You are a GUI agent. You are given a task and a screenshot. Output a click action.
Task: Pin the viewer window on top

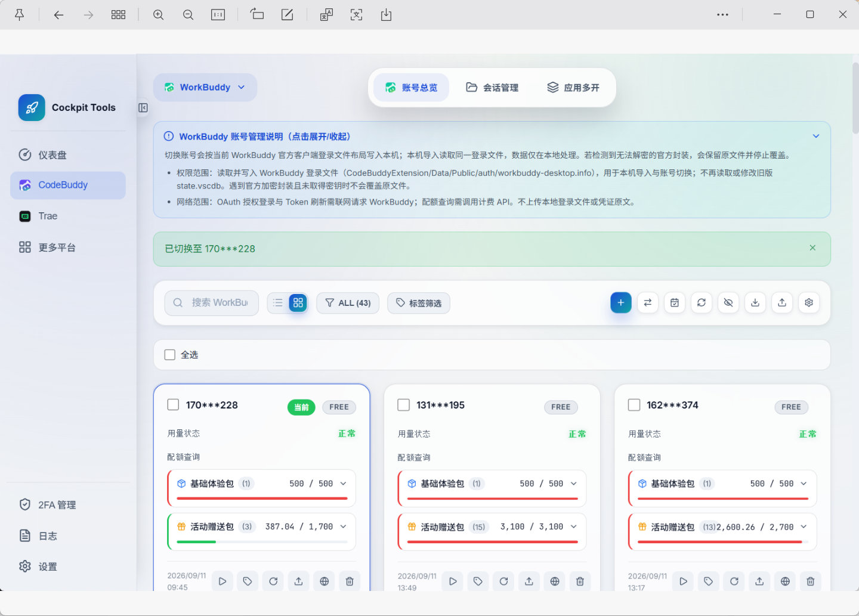tap(19, 15)
